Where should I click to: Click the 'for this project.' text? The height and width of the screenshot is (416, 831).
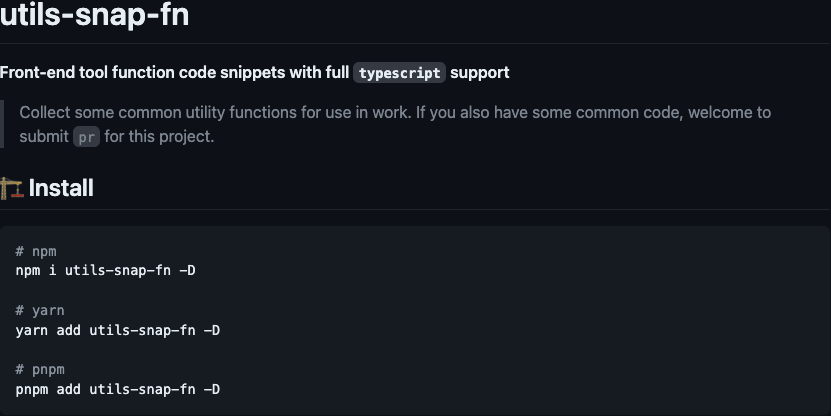(159, 137)
